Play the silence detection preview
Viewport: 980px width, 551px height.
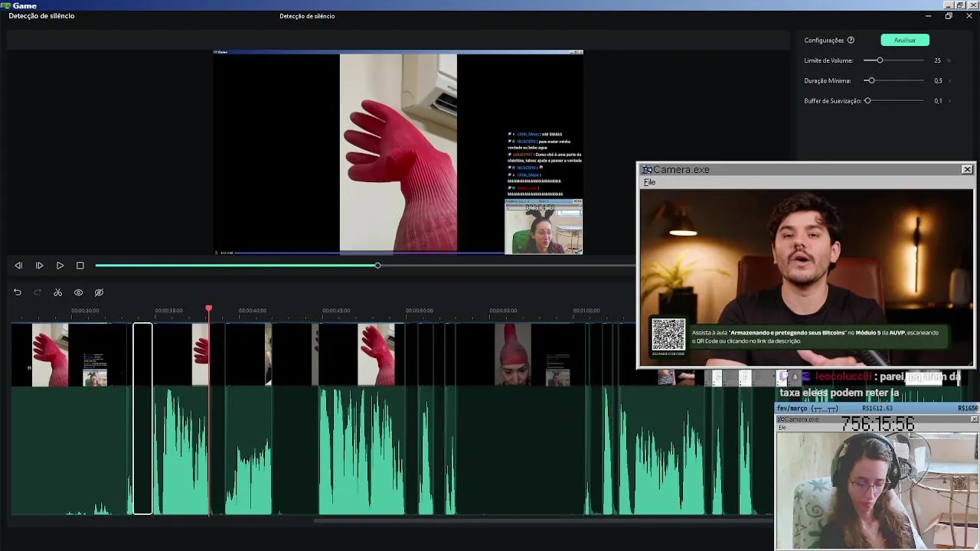coord(60,266)
